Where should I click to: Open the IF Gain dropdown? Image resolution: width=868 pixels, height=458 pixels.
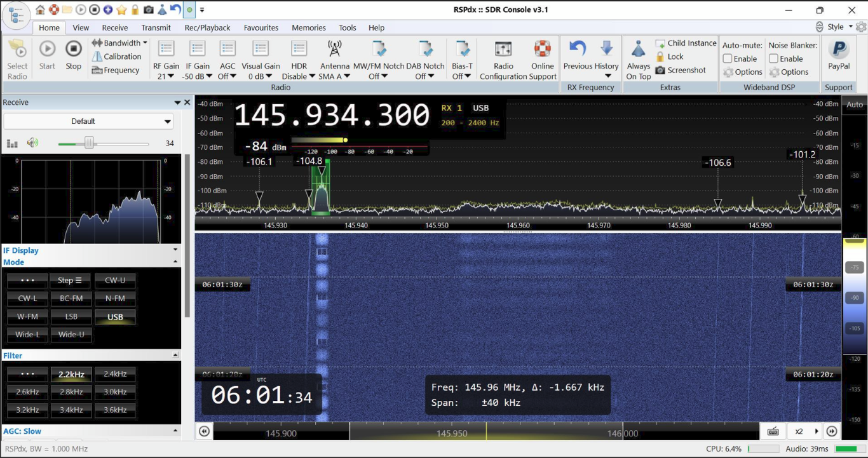(198, 60)
